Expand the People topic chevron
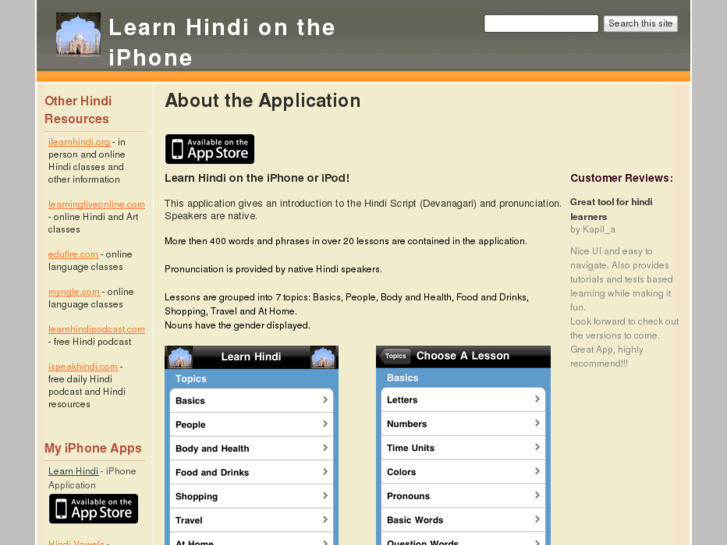Viewport: 727px width, 545px height. click(325, 424)
